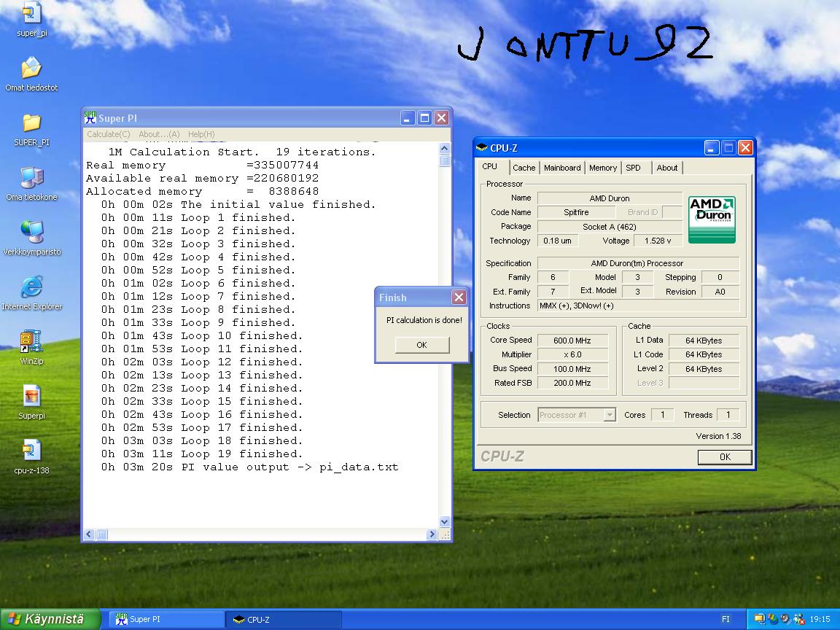Click the Name field showing AMD Duron
This screenshot has height=630, width=840.
click(x=610, y=198)
